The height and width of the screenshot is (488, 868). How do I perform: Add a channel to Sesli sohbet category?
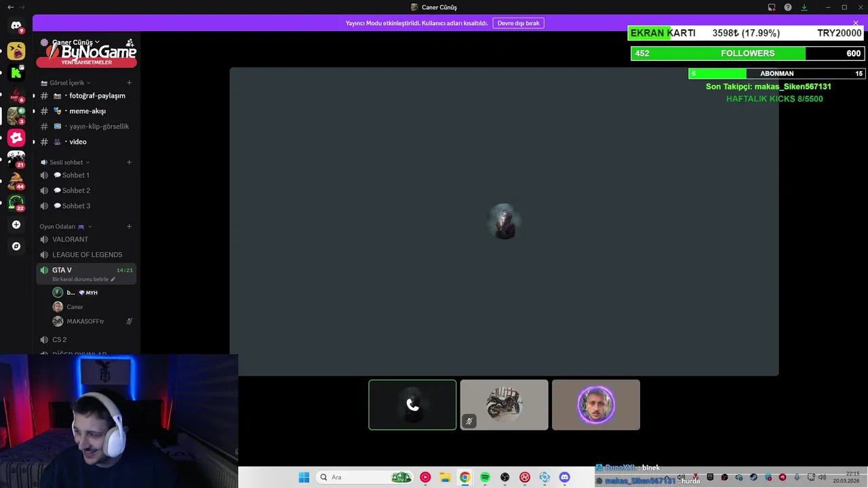(x=129, y=162)
